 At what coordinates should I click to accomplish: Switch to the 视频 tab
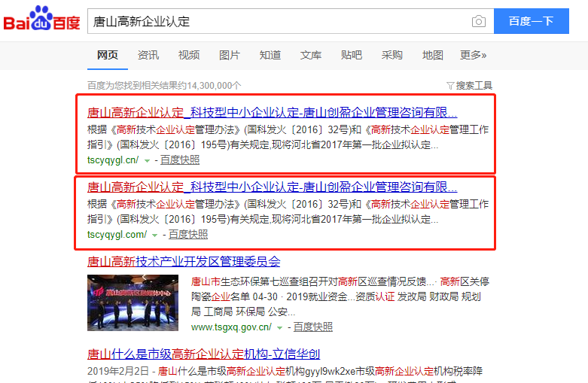[x=189, y=55]
